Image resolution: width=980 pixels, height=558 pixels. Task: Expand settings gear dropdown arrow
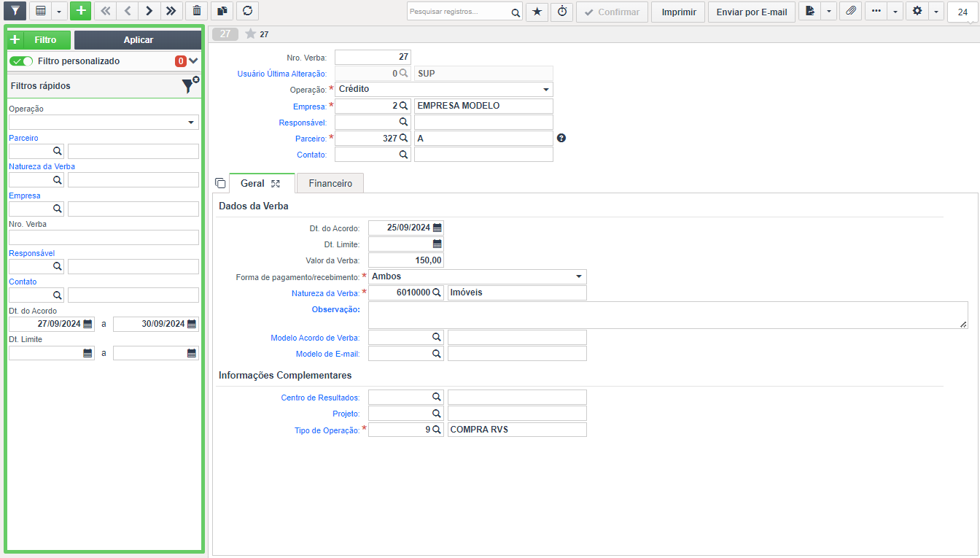coord(936,12)
